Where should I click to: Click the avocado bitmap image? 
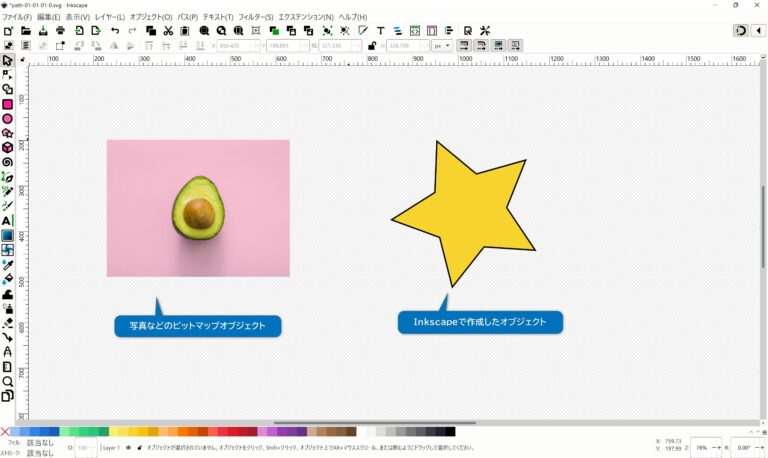point(198,208)
